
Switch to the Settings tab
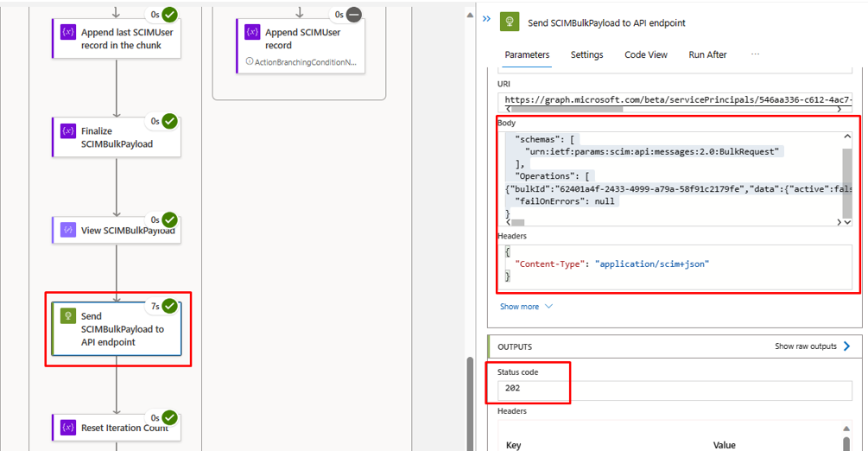[586, 54]
